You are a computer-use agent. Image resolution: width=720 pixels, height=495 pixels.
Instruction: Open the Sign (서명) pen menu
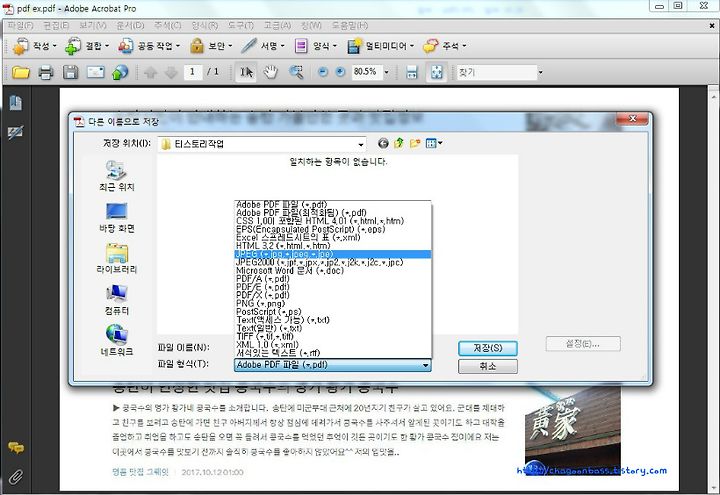pos(263,46)
